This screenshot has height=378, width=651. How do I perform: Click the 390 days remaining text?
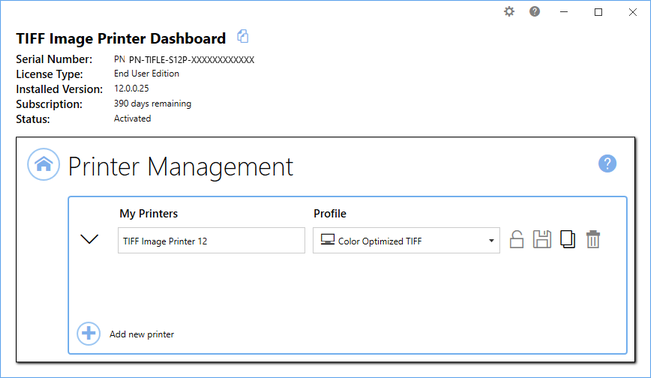point(152,104)
